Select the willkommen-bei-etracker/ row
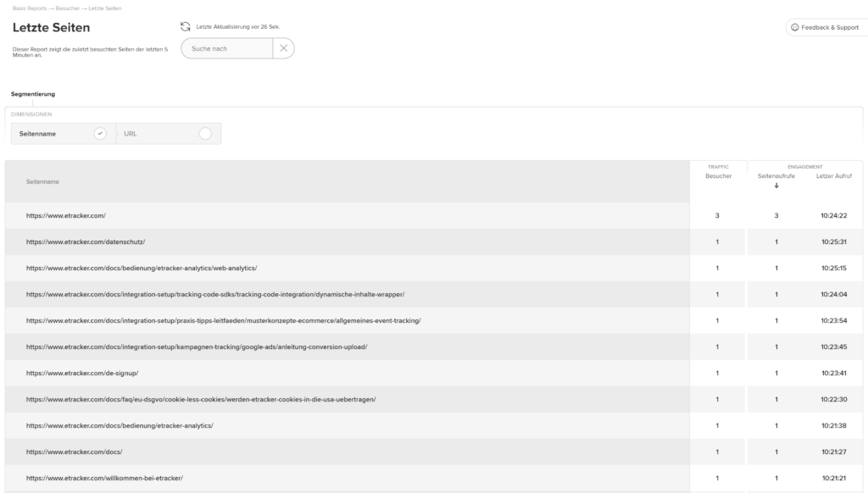 pyautogui.click(x=434, y=478)
